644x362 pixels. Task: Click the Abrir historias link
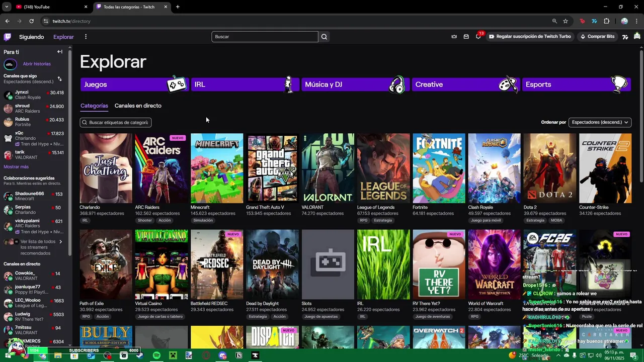(x=37, y=64)
